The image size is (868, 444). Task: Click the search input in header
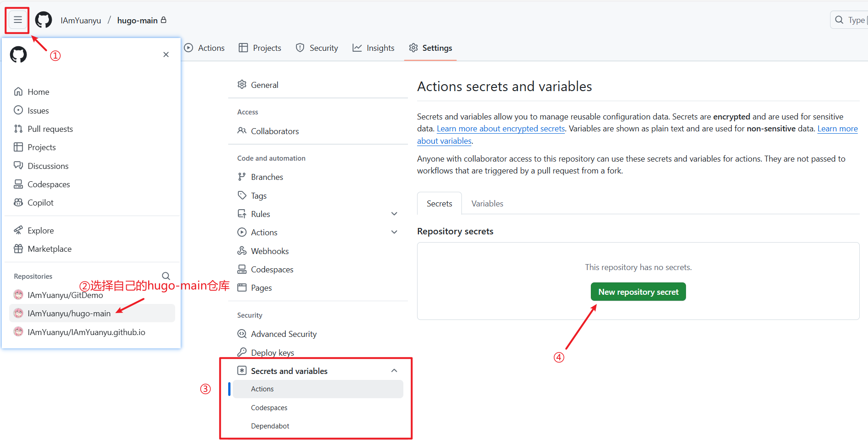pyautogui.click(x=851, y=20)
